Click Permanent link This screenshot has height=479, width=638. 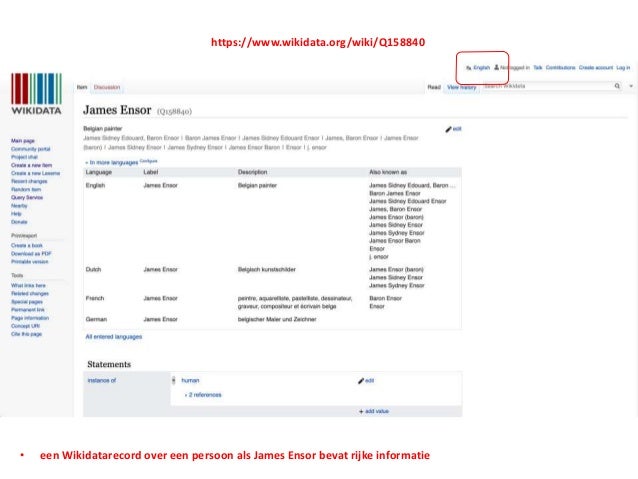tap(28, 310)
